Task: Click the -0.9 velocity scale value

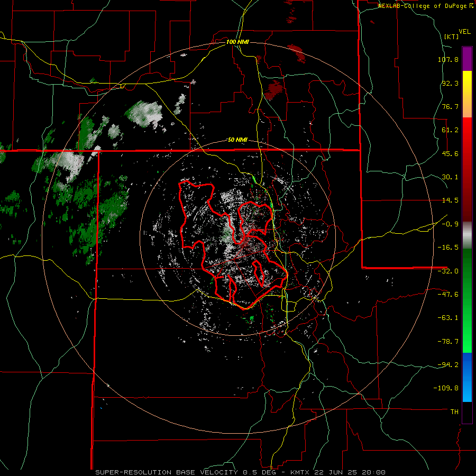Action: tap(450, 224)
